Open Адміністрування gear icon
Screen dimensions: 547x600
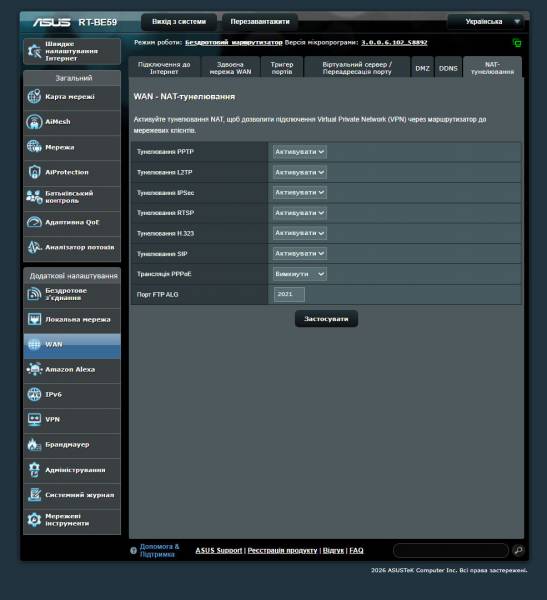[34, 470]
